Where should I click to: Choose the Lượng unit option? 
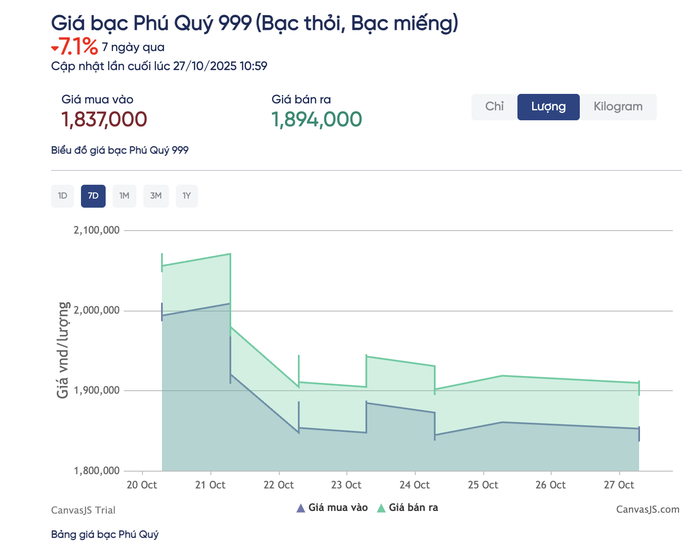coord(548,107)
